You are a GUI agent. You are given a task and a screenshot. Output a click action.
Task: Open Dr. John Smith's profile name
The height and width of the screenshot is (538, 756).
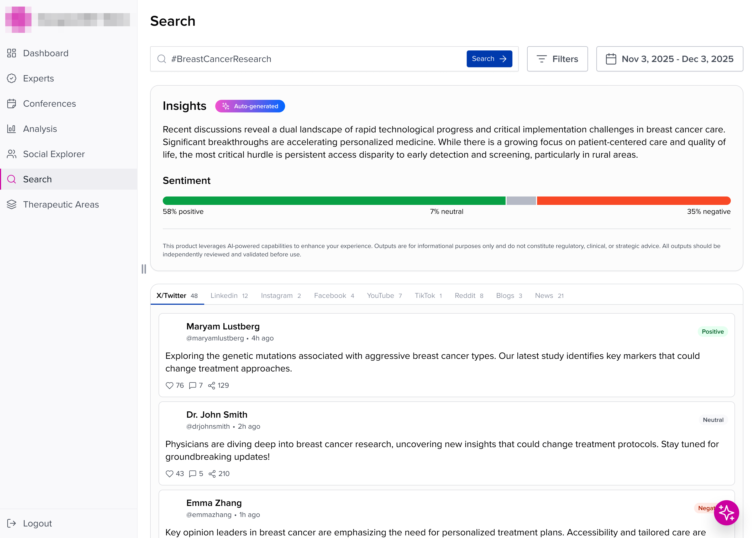[x=217, y=415]
